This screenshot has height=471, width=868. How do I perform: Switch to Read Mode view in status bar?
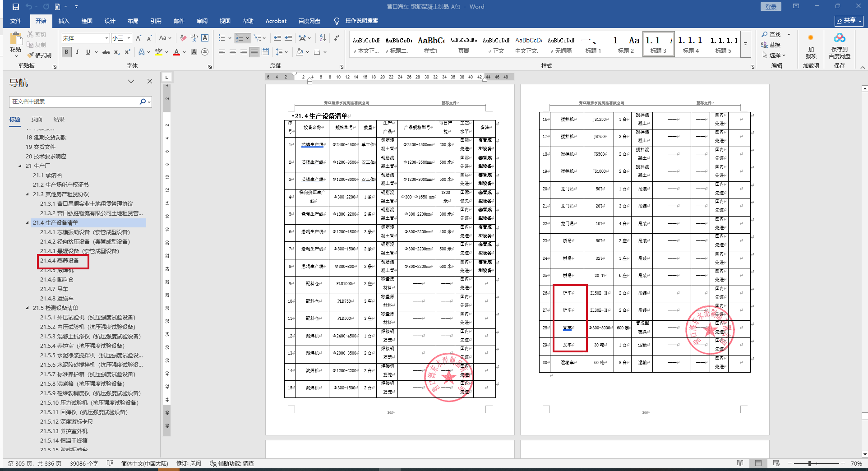tap(740, 463)
